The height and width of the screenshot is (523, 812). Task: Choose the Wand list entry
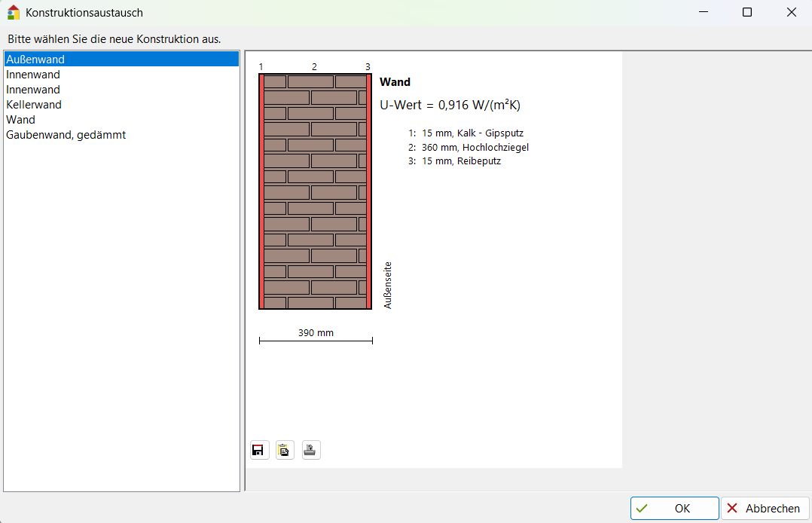(x=21, y=120)
